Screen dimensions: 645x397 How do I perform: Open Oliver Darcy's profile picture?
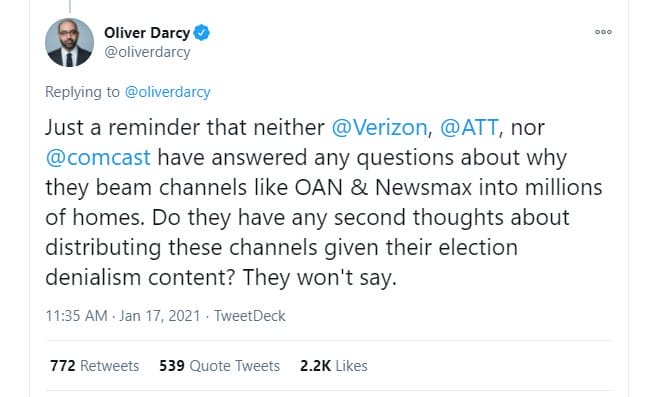click(69, 42)
